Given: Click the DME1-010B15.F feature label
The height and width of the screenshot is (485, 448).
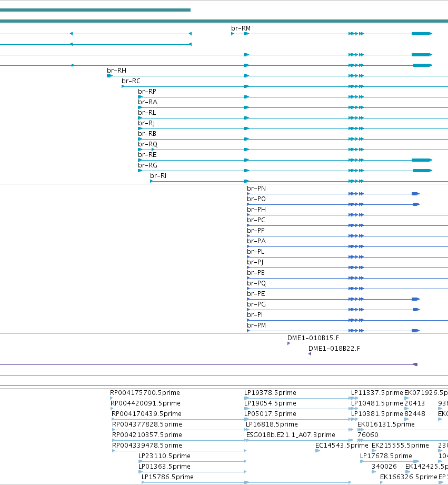Looking at the screenshot, I should (313, 338).
